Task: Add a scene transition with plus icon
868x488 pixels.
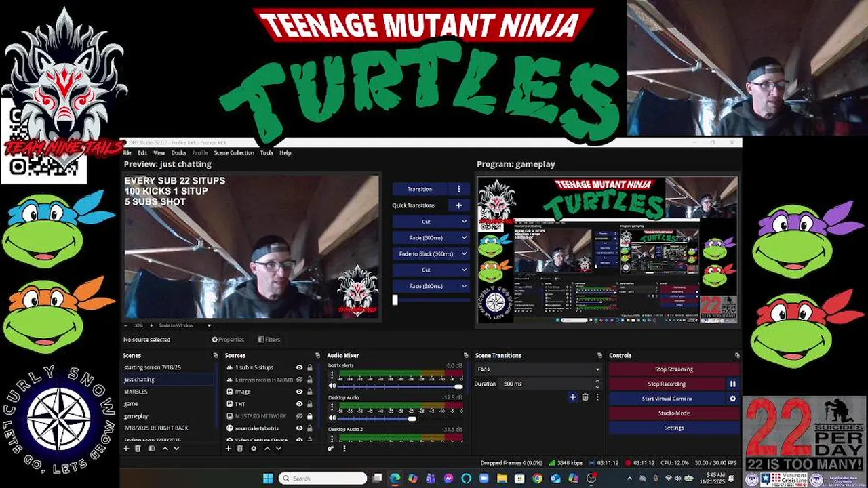Action: (x=573, y=397)
